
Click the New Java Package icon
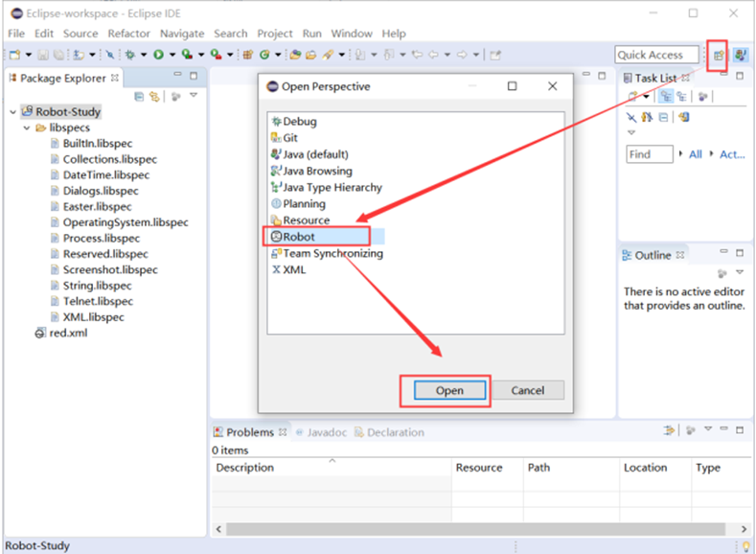pos(248,55)
